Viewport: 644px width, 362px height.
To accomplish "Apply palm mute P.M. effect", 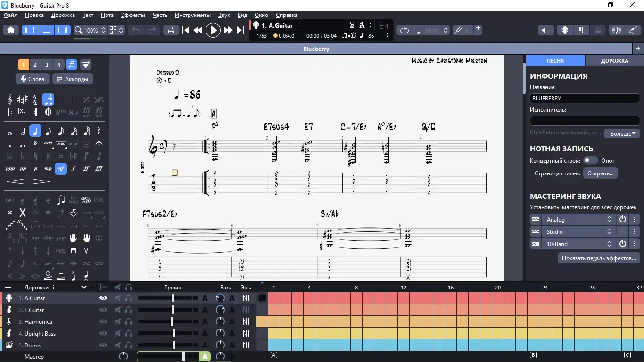I will point(99,200).
